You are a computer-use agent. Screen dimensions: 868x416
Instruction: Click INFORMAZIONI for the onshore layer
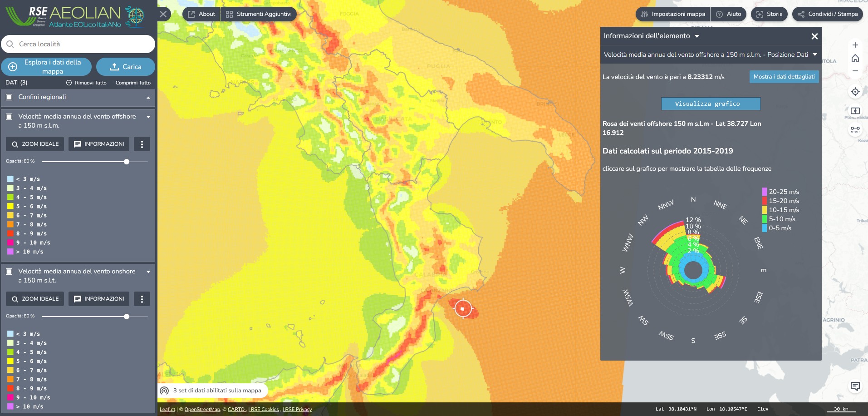99,299
